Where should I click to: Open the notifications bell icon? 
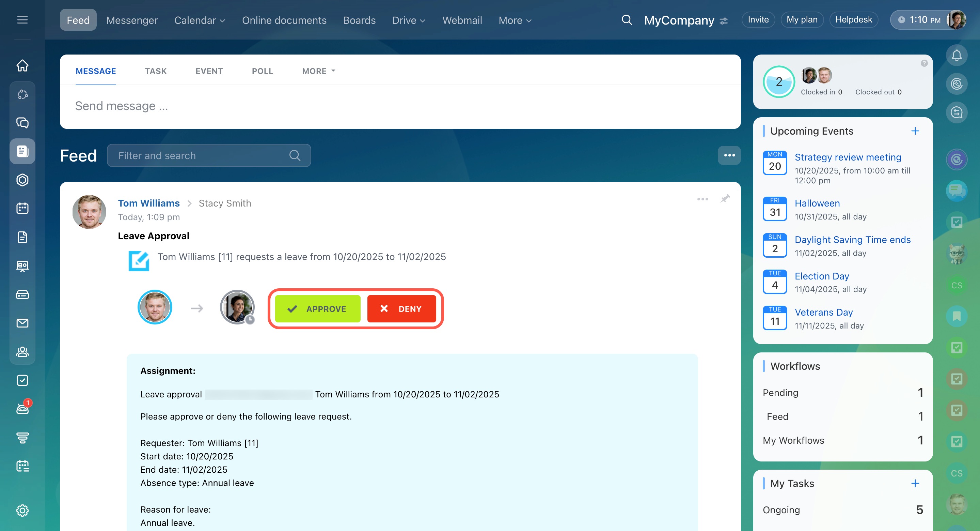click(957, 56)
